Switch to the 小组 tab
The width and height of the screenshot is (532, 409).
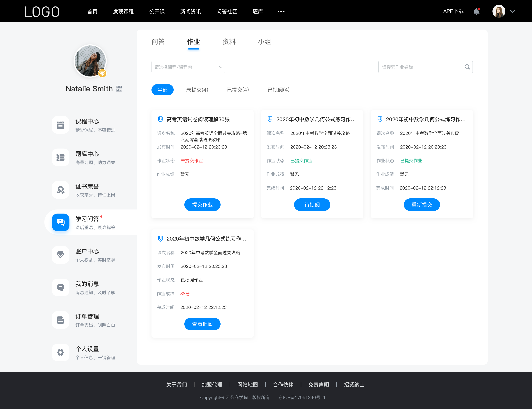click(x=264, y=42)
